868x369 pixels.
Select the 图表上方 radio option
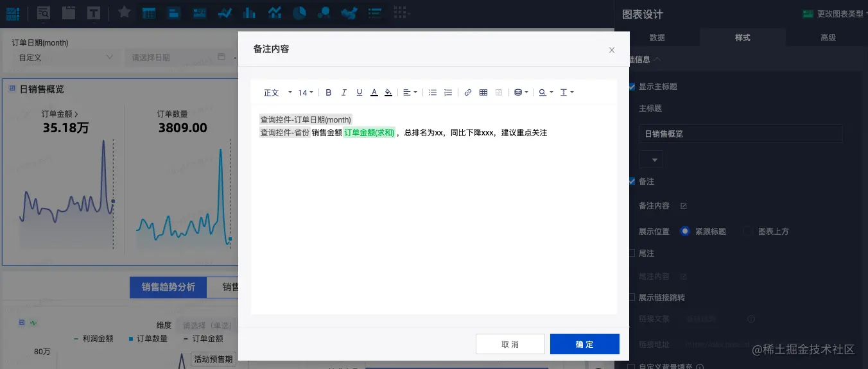point(747,231)
